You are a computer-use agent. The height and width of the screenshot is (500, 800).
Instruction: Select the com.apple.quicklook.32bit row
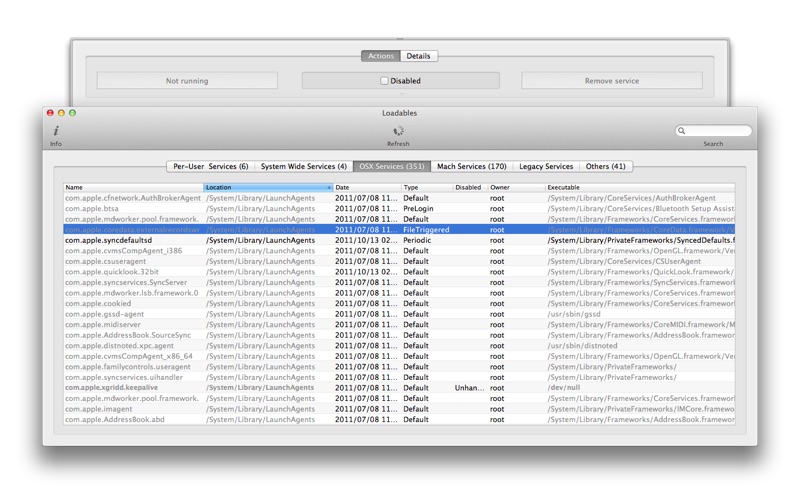pyautogui.click(x=399, y=272)
